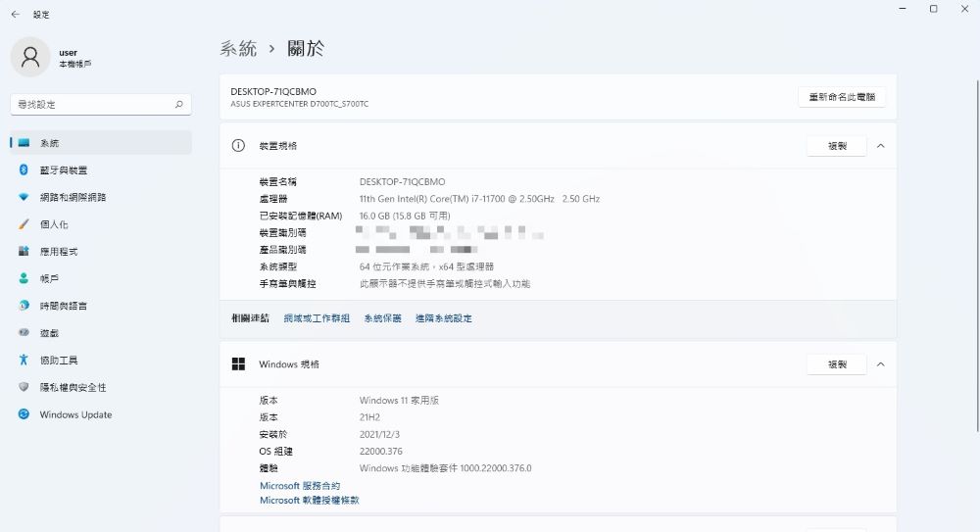Minimize the Settings window
Image resolution: width=980 pixels, height=532 pixels.
(903, 9)
